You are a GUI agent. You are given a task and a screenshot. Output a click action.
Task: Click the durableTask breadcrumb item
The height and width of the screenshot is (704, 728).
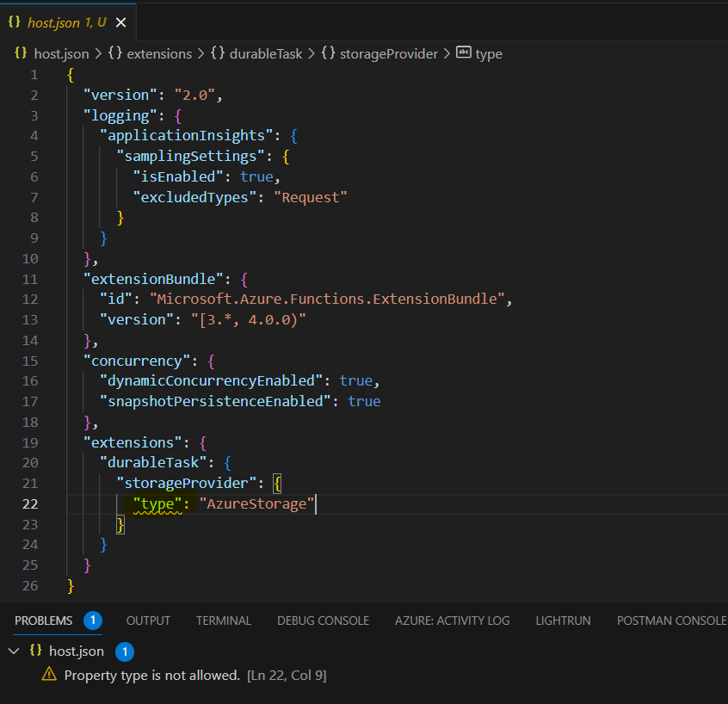[x=266, y=54]
